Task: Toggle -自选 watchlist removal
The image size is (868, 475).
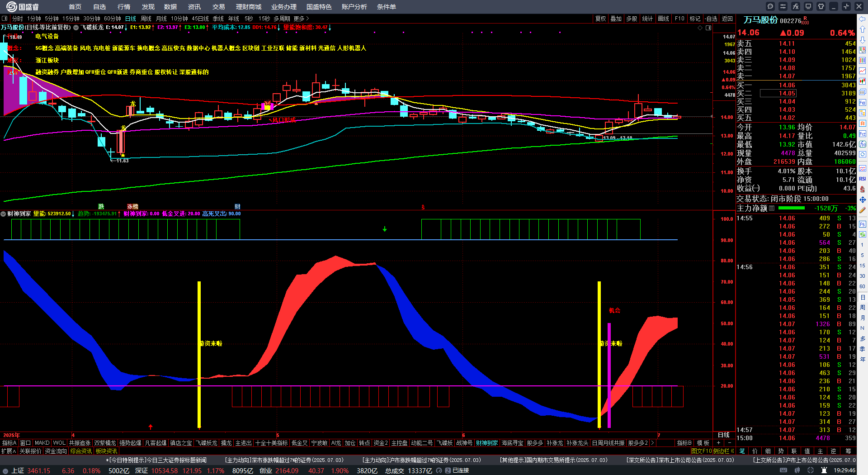Action: (x=711, y=19)
